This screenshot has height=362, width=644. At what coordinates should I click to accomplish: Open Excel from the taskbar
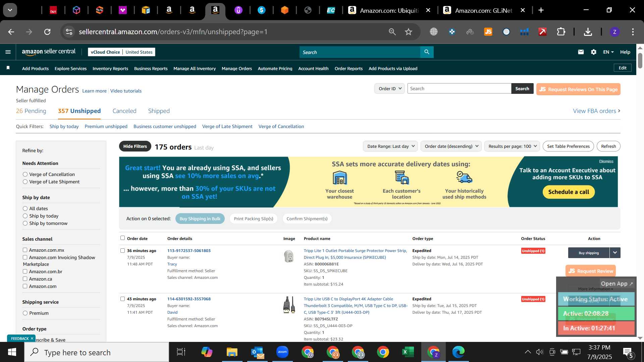click(408, 352)
